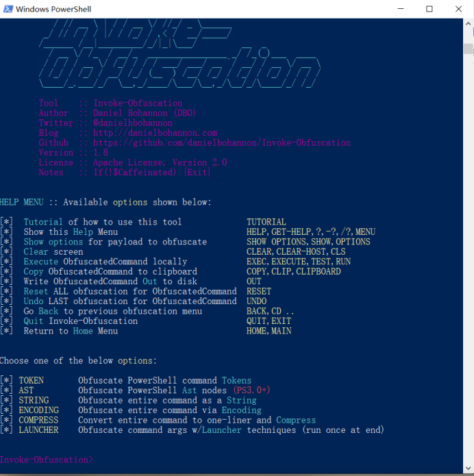Viewport: 474px width, 476px height.
Task: Click the TUTORIAL command text
Action: pos(266,222)
